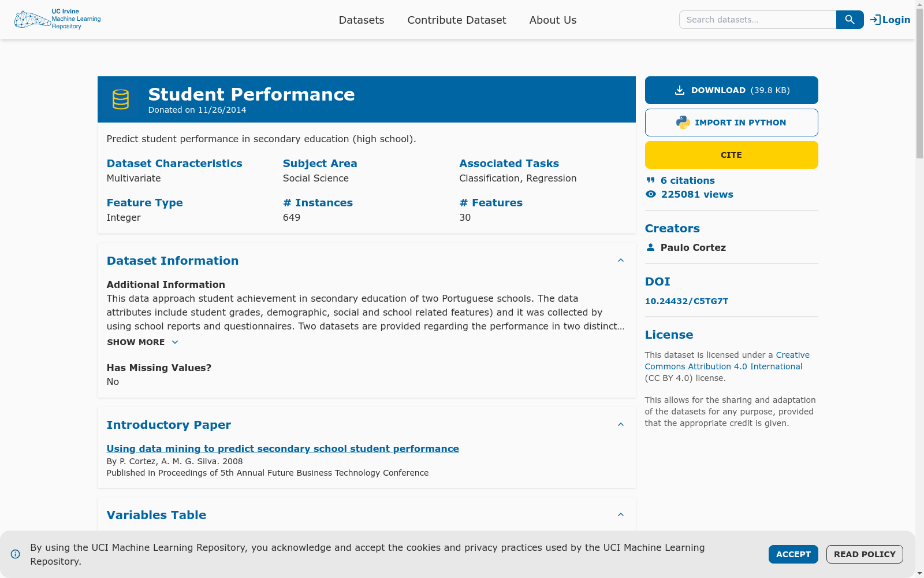Click the database icon in the dataset header
This screenshot has width=924, height=578.
pos(121,99)
